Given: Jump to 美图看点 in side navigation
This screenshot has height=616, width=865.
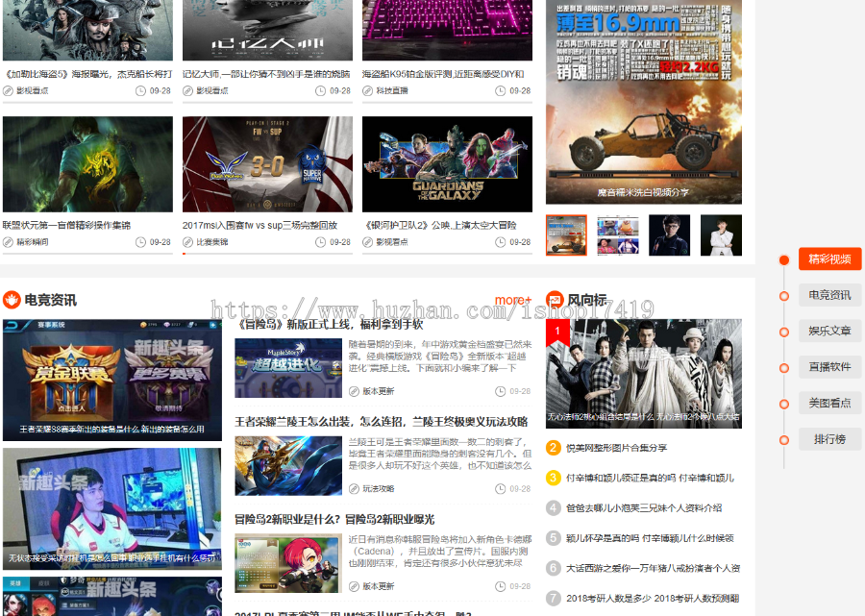Looking at the screenshot, I should tap(829, 403).
